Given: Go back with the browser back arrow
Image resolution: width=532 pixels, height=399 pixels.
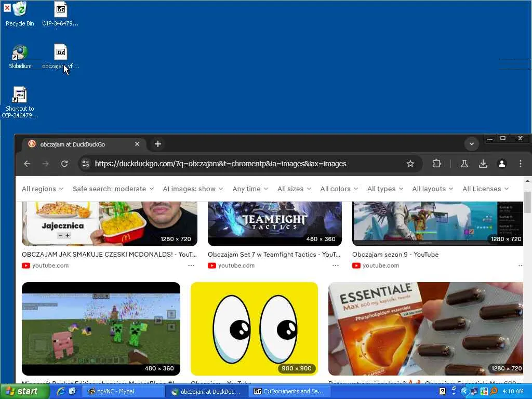Looking at the screenshot, I should pos(27,164).
